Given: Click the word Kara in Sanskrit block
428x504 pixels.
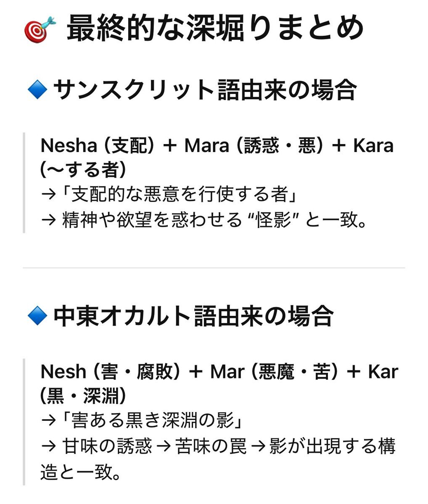Looking at the screenshot, I should click(x=373, y=146).
